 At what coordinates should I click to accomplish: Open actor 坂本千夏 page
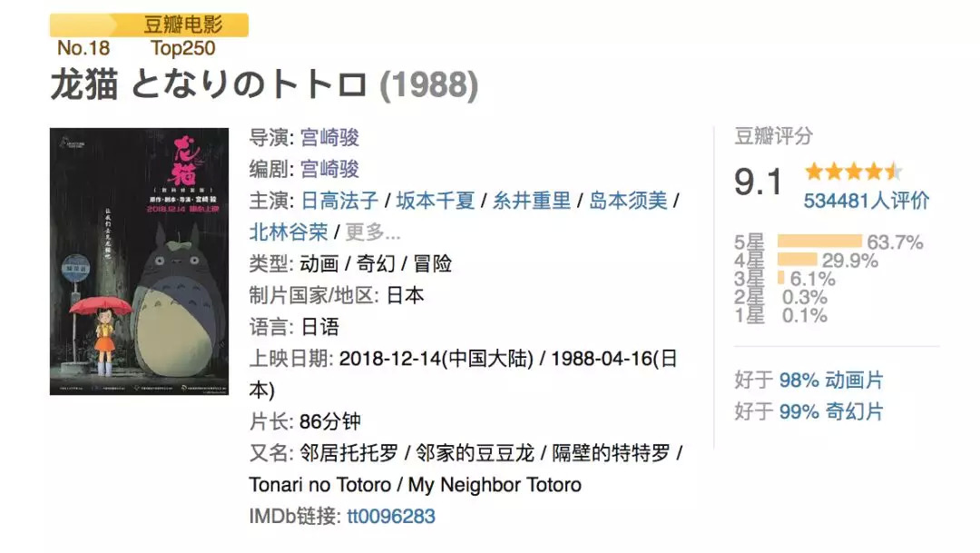click(435, 201)
